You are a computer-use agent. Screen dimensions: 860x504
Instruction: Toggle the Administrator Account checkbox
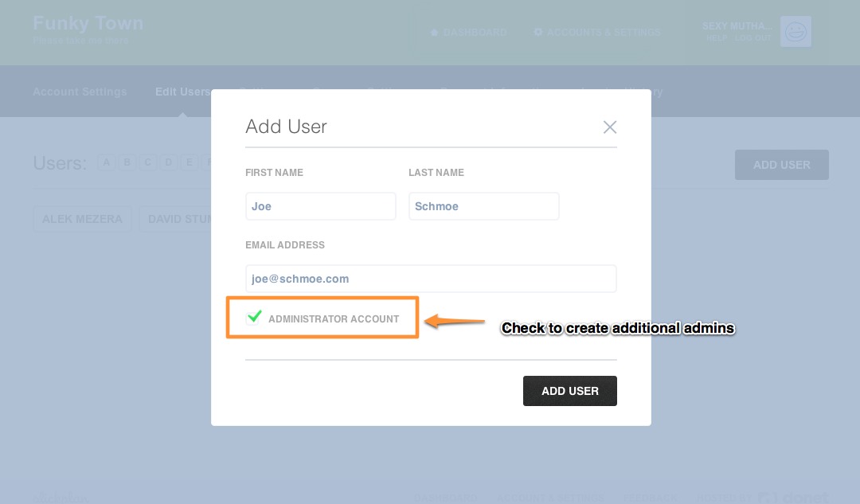point(254,318)
